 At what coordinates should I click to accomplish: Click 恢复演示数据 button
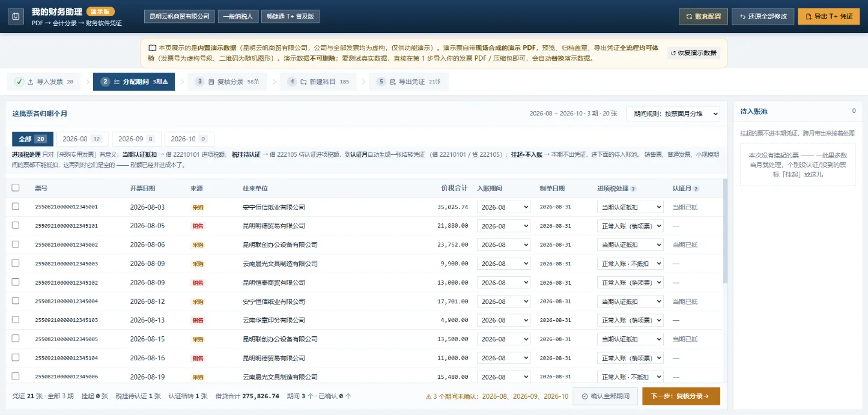693,53
